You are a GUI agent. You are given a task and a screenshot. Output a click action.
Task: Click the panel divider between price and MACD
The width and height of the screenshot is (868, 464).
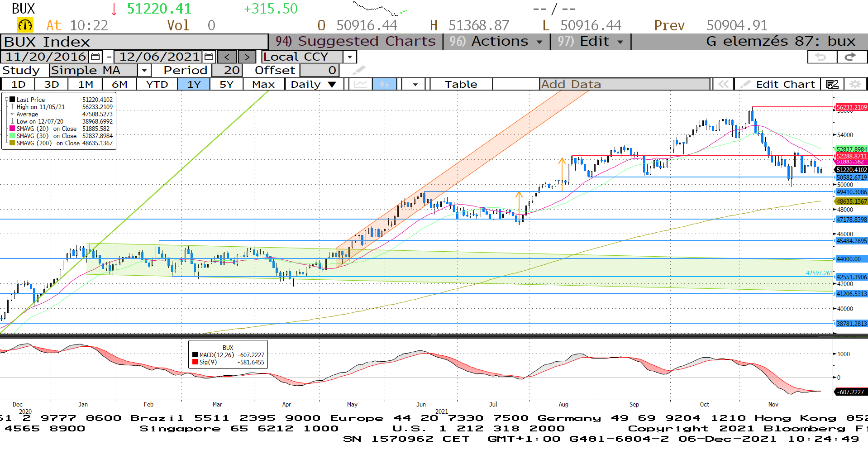click(x=434, y=336)
